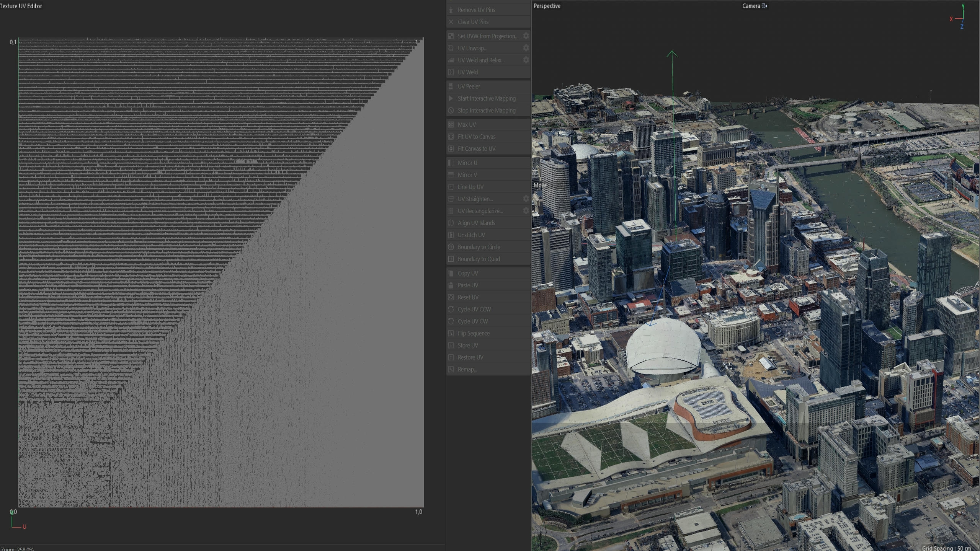The height and width of the screenshot is (551, 980).
Task: Click the "Zoom: 258.0%" status text
Action: click(17, 549)
